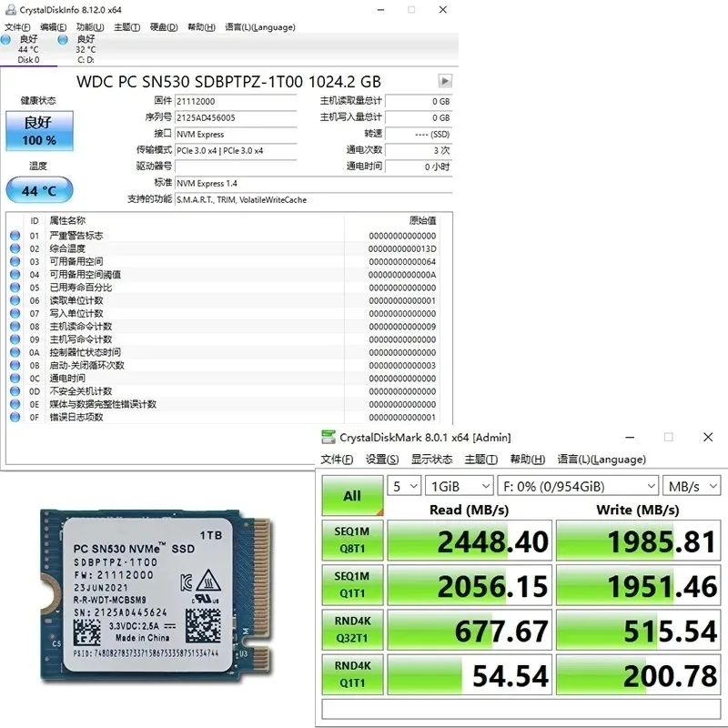
Task: Click the CrystalDiskMark title bar app icon
Action: click(x=329, y=437)
